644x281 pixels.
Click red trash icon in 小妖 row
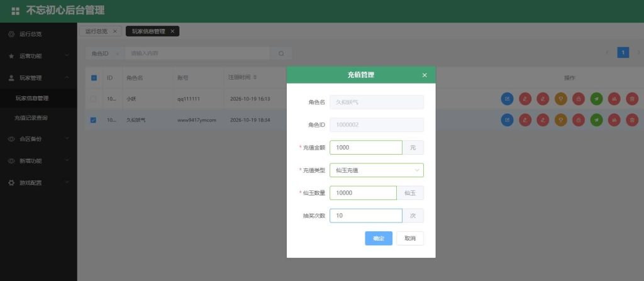pyautogui.click(x=632, y=99)
